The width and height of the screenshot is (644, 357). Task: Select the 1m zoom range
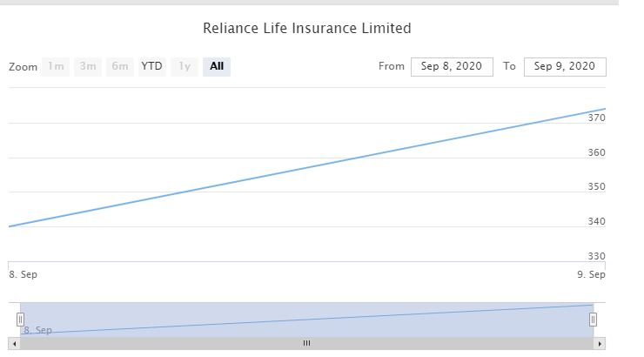click(x=56, y=66)
